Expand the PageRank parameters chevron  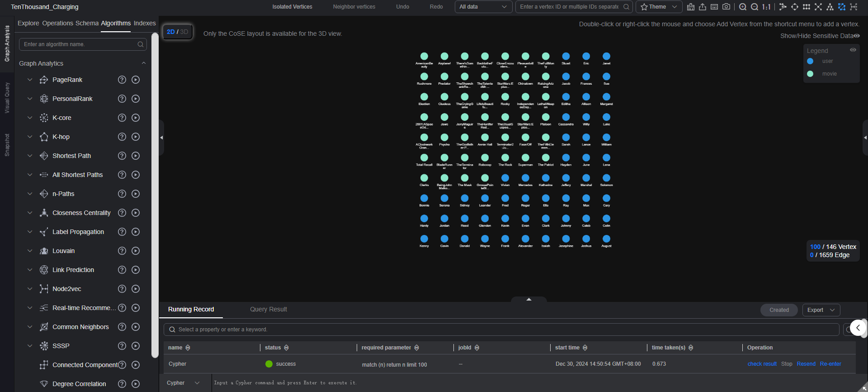tap(30, 80)
